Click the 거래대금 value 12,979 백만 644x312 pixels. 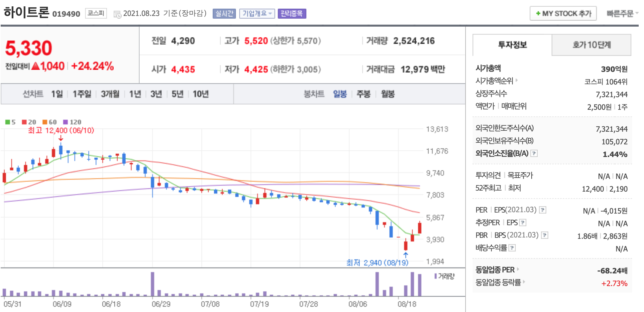423,69
